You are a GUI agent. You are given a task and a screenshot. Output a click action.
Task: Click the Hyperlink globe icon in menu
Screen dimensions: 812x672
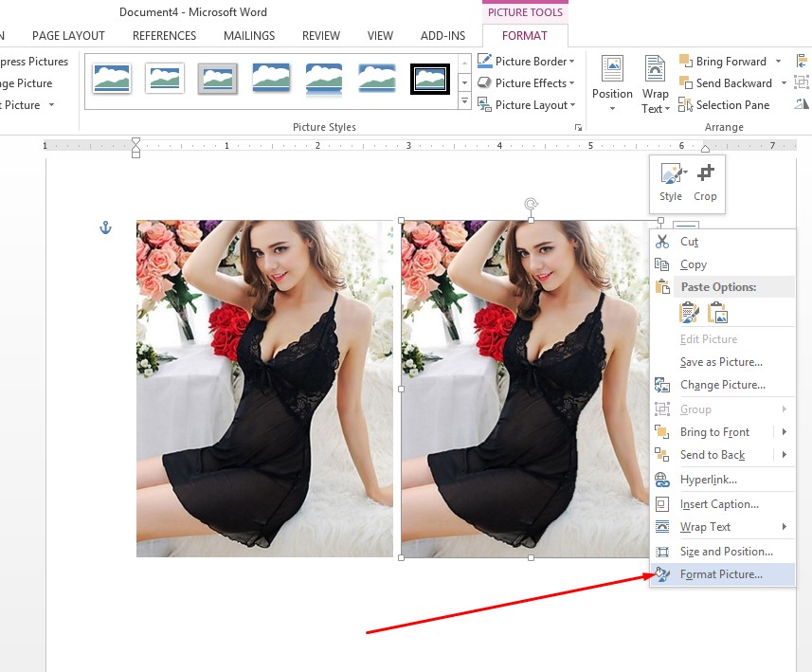(x=662, y=480)
